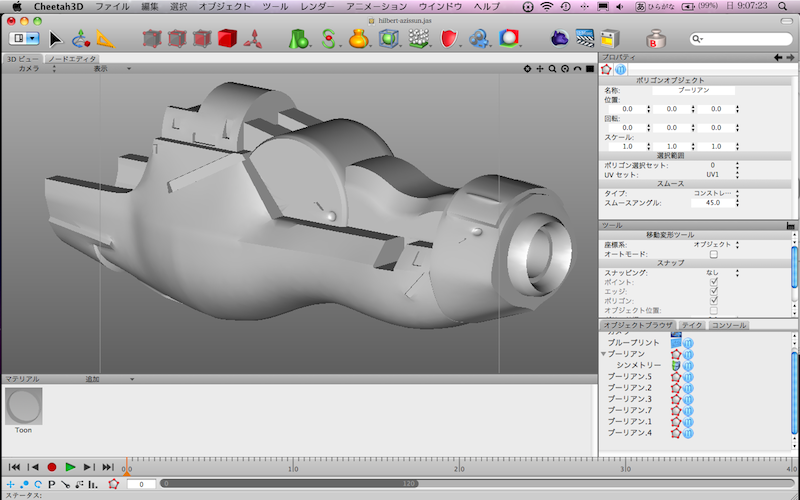Image resolution: width=800 pixels, height=500 pixels.
Task: Toggle the オートモード checkbox
Action: pyautogui.click(x=713, y=254)
